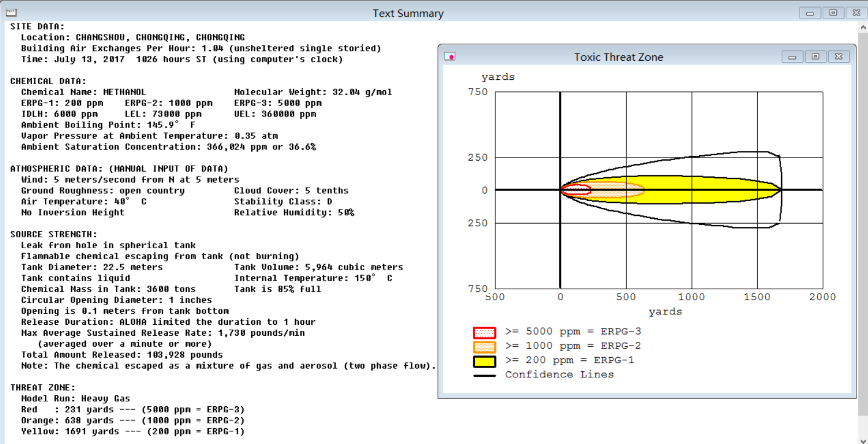The width and height of the screenshot is (868, 444).
Task: Click the Toxic Threat Zone window system icon
Action: (x=450, y=56)
